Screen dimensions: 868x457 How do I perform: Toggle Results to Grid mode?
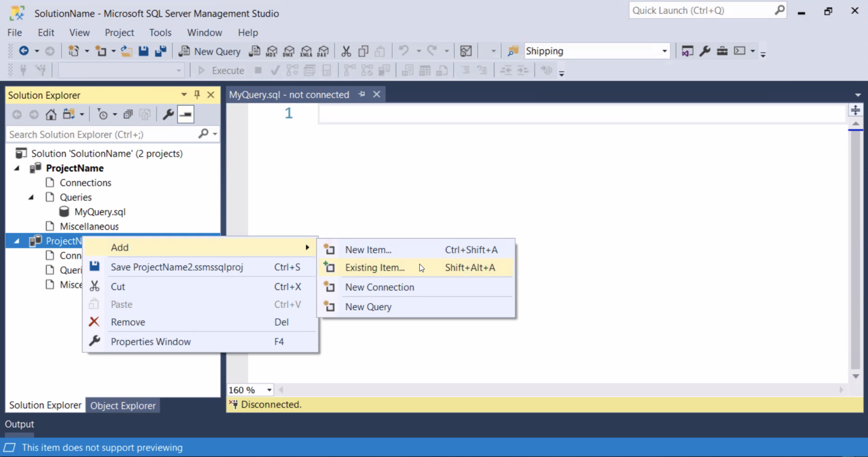click(424, 70)
